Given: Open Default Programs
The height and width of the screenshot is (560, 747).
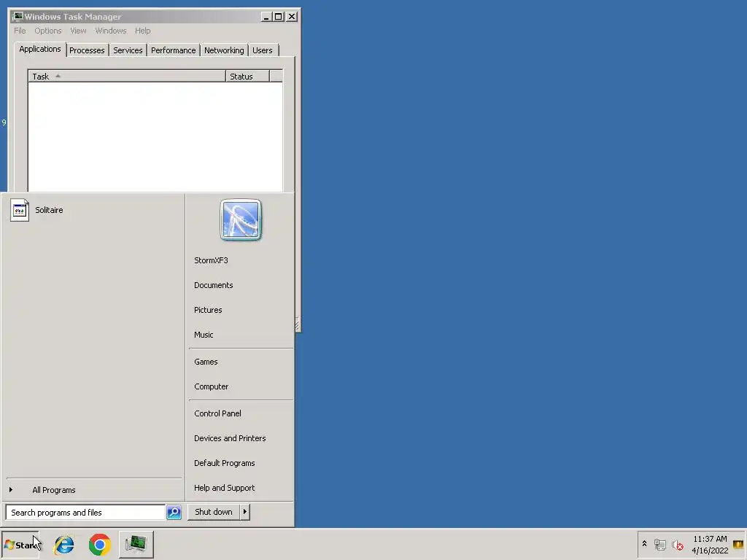Looking at the screenshot, I should point(225,463).
